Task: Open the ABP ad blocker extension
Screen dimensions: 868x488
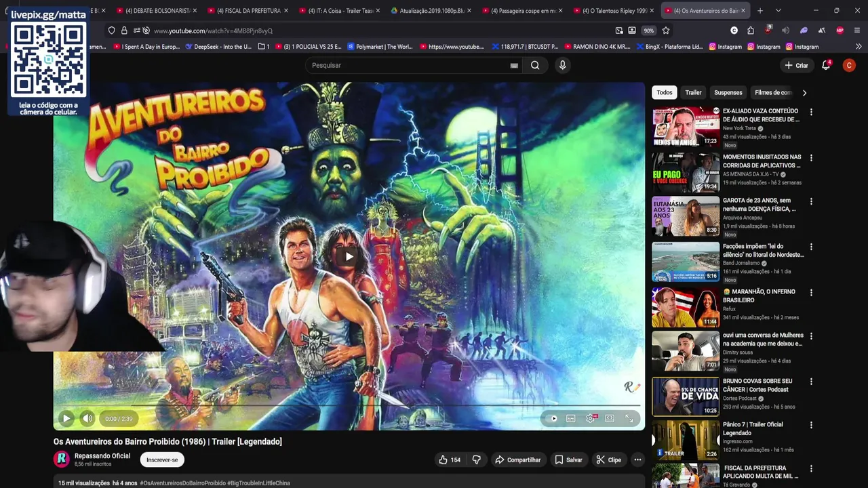Action: [x=840, y=30]
